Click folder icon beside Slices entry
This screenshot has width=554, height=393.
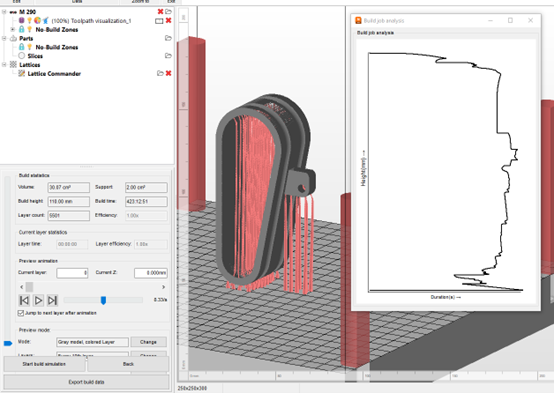(x=168, y=56)
